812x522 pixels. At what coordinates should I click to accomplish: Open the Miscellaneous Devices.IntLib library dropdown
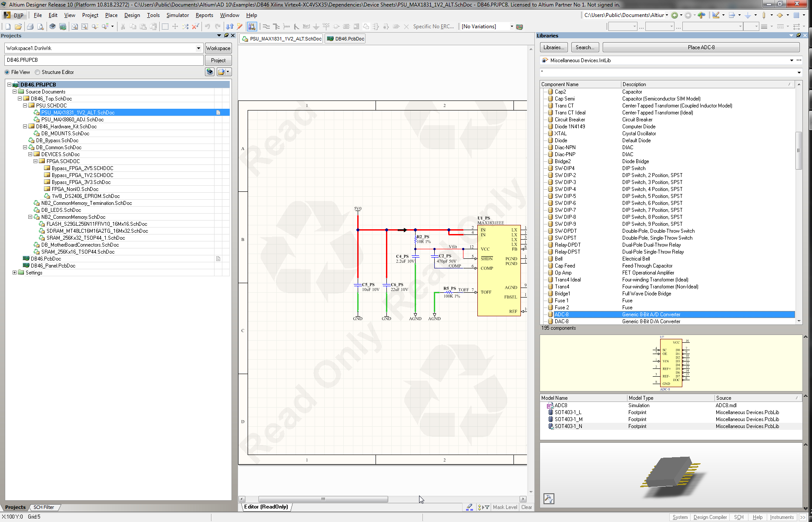(791, 60)
